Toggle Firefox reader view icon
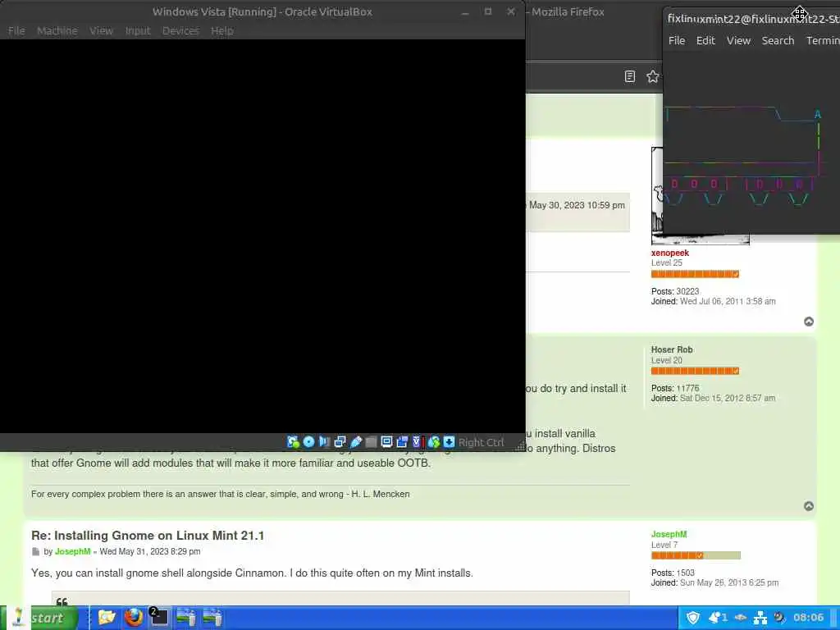Viewport: 840px width, 630px height. coord(630,76)
